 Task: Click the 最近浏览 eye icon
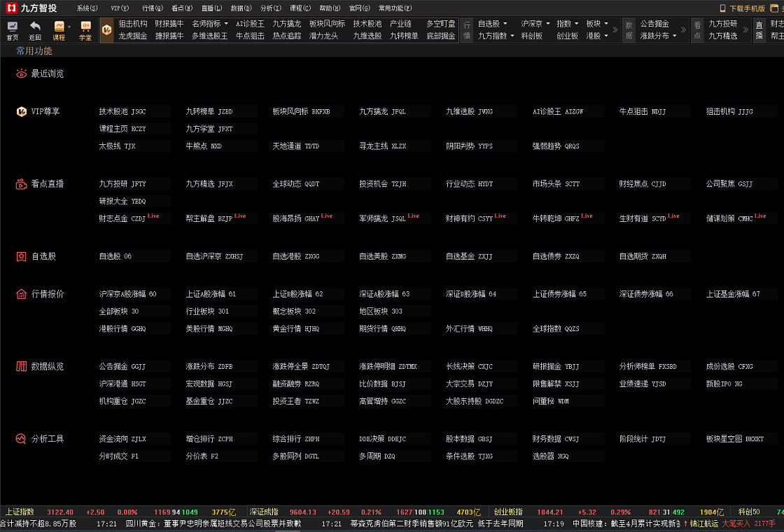click(21, 74)
